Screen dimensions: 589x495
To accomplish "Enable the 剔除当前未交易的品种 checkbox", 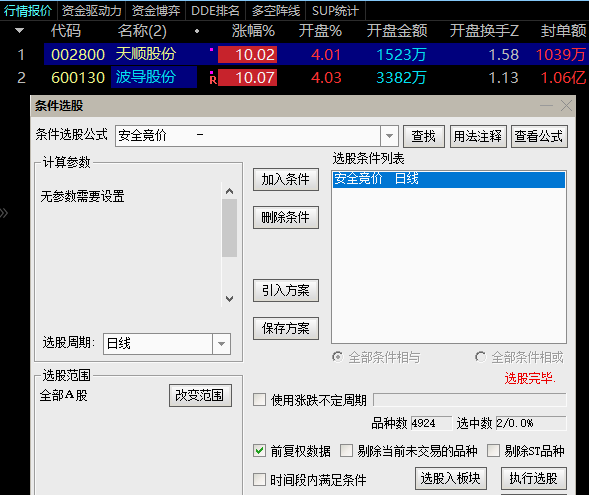I will click(346, 451).
